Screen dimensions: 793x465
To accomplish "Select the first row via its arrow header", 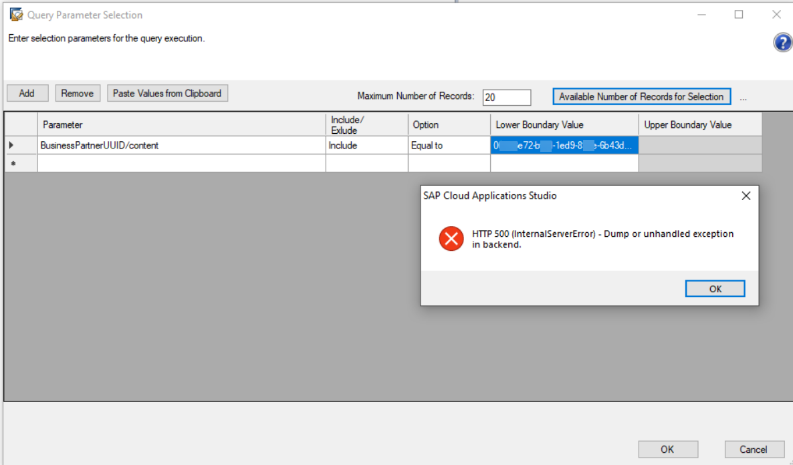I will point(21,145).
